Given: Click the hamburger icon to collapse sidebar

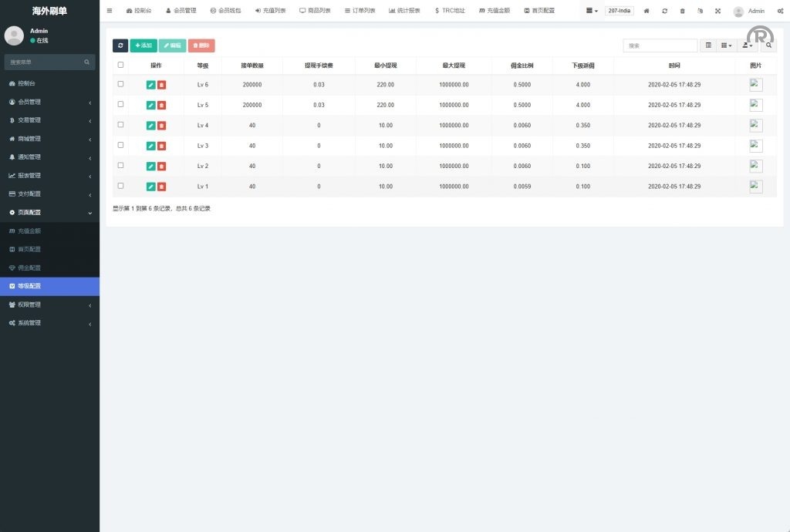Looking at the screenshot, I should (110, 11).
